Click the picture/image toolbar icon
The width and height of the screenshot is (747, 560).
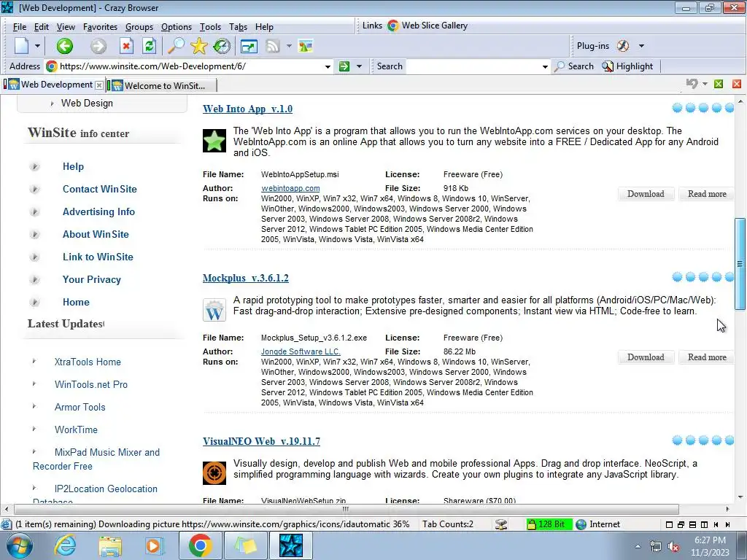click(306, 46)
